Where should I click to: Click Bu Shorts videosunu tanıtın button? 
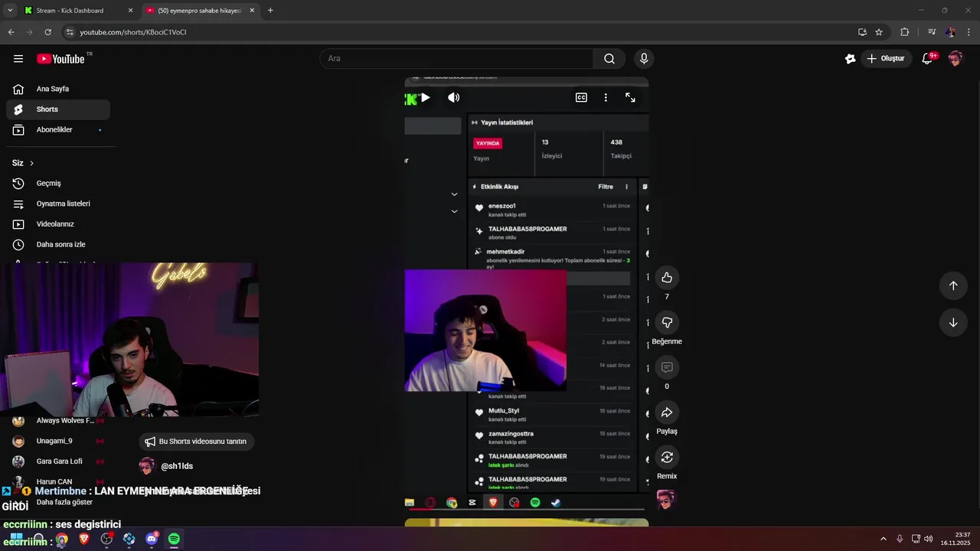(197, 442)
